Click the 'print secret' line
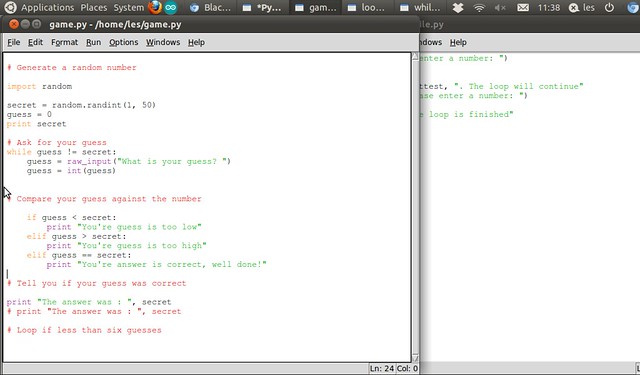The height and width of the screenshot is (375, 640). click(36, 124)
